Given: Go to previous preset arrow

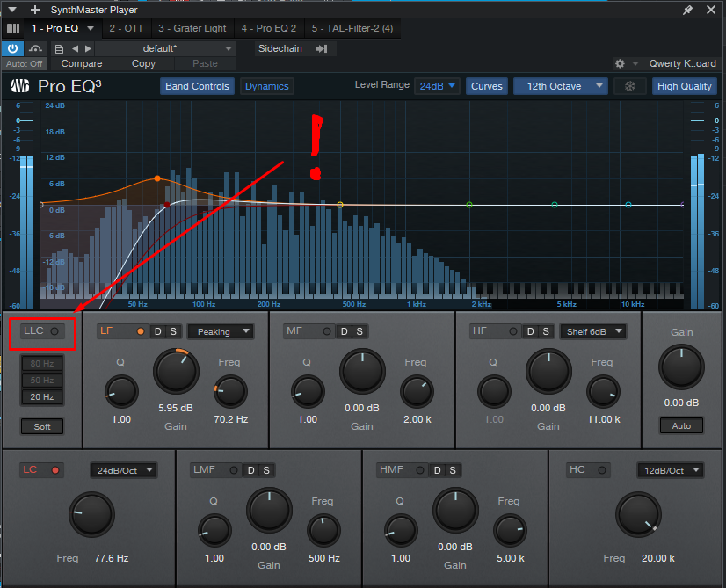Looking at the screenshot, I should click(x=75, y=48).
